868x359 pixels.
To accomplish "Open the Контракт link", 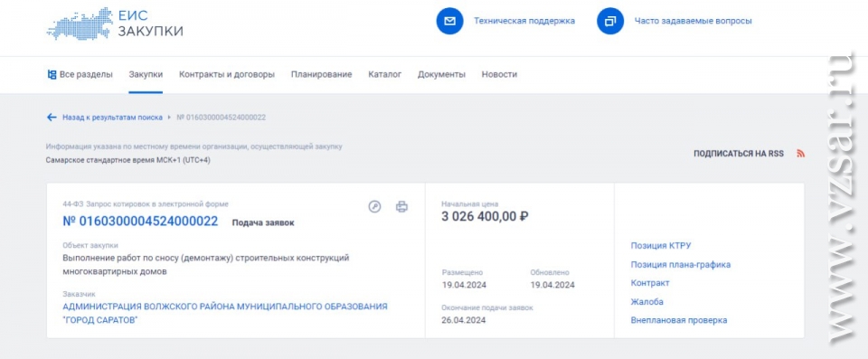I will point(650,283).
